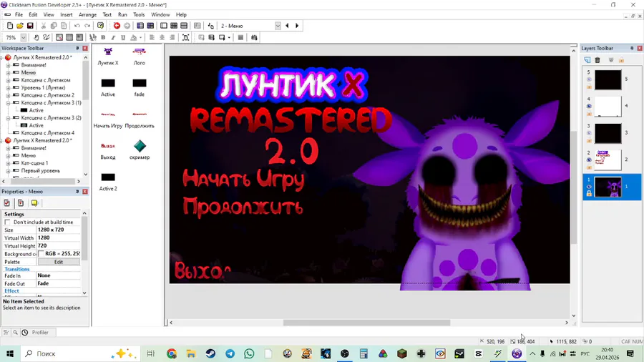This screenshot has height=362, width=644.
Task: Open the 75% zoom dropdown
Action: pyautogui.click(x=24, y=37)
